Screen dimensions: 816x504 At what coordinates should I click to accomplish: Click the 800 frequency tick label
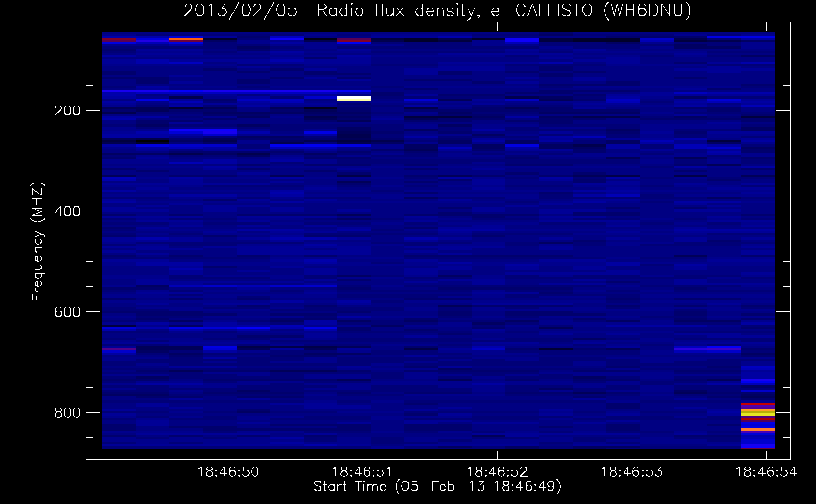coord(68,413)
